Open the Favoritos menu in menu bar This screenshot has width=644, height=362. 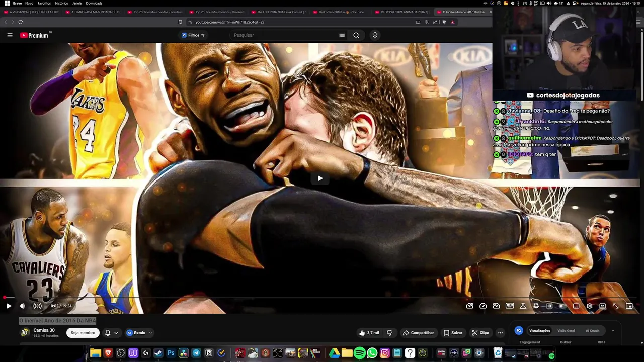[x=44, y=3]
